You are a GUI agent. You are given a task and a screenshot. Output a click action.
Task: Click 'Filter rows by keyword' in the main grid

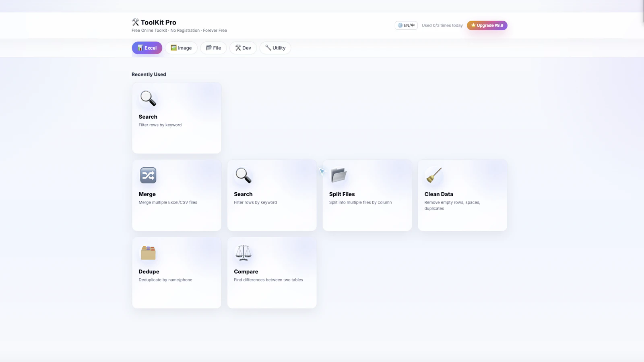255,202
